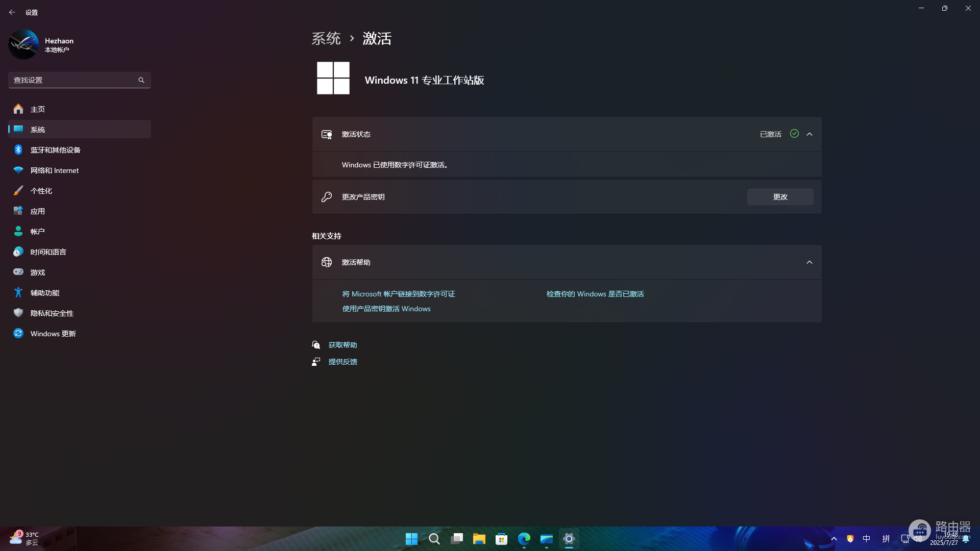Click the 提供反馈 link
The width and height of the screenshot is (980, 551).
[x=343, y=362]
